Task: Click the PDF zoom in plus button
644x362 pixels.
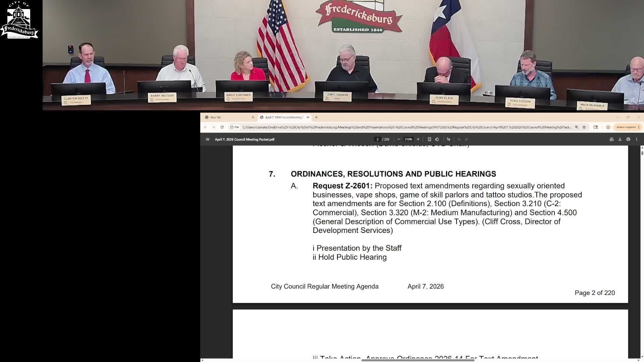Action: click(418, 139)
